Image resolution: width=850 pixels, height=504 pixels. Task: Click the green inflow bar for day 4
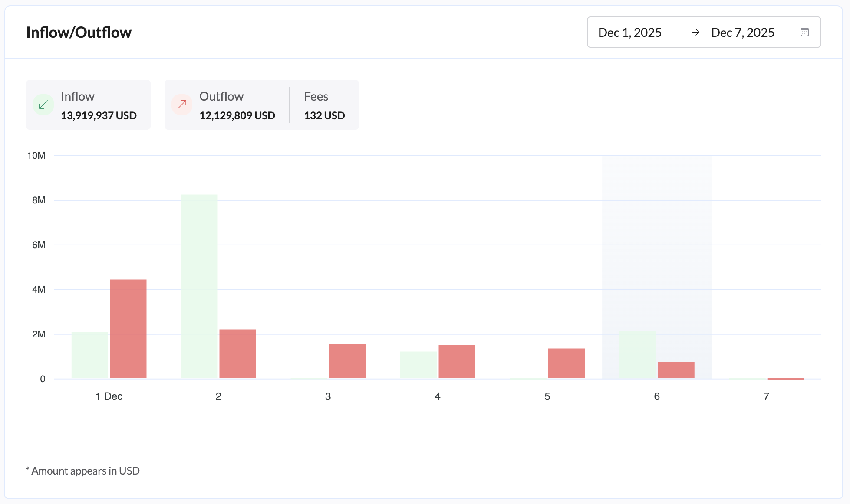pos(418,365)
